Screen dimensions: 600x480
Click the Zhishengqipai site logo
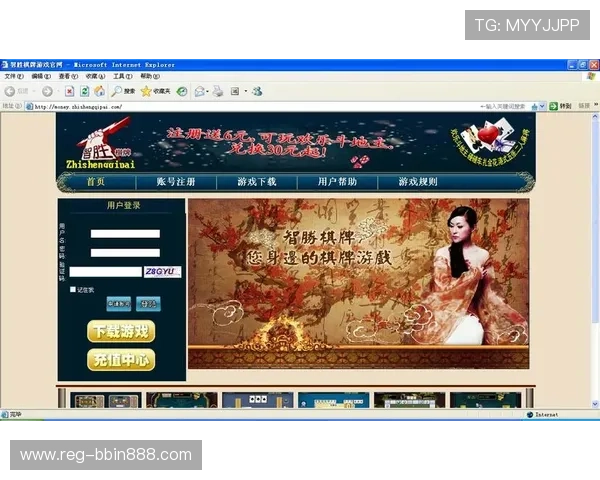click(101, 144)
